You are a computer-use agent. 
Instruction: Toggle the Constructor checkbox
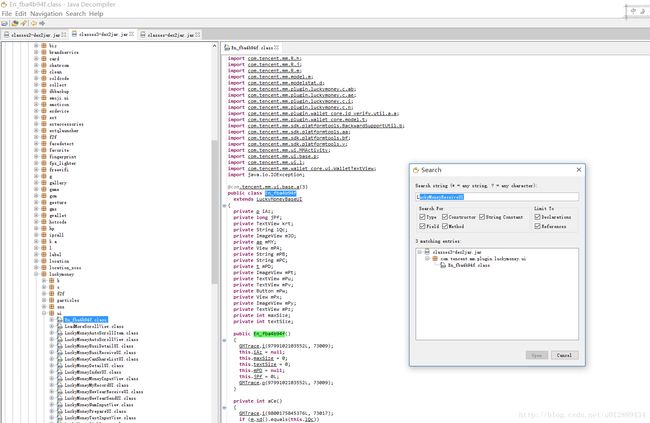445,217
